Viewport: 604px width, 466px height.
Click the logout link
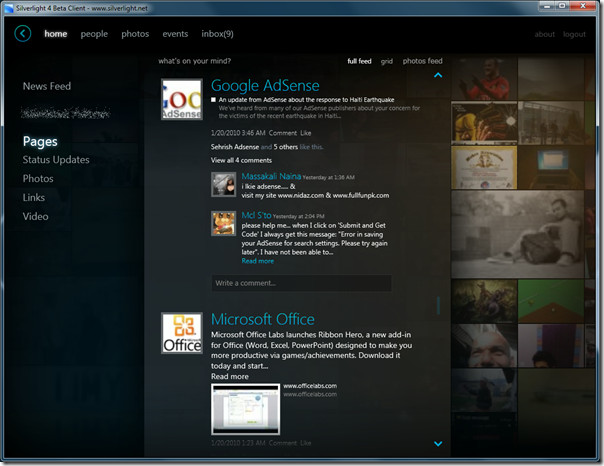(x=574, y=34)
